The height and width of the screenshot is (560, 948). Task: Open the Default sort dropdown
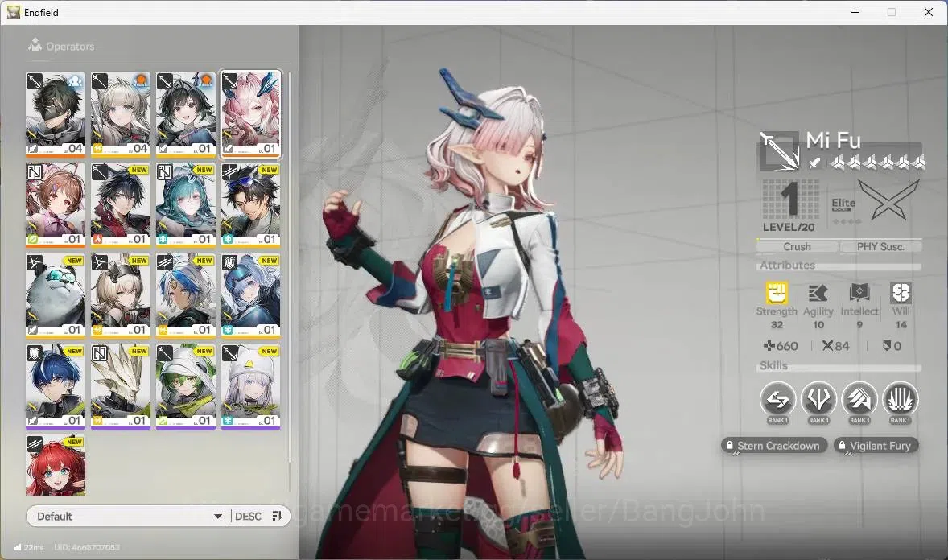pyautogui.click(x=128, y=517)
